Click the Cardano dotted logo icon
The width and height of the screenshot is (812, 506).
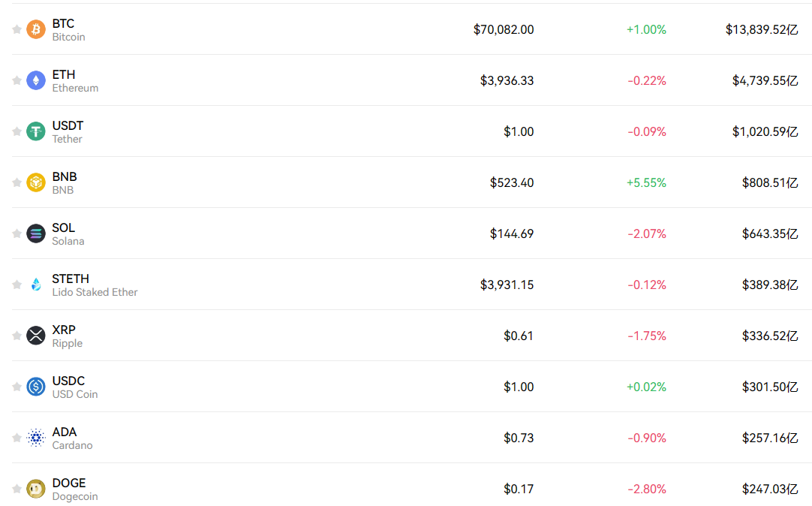36,438
